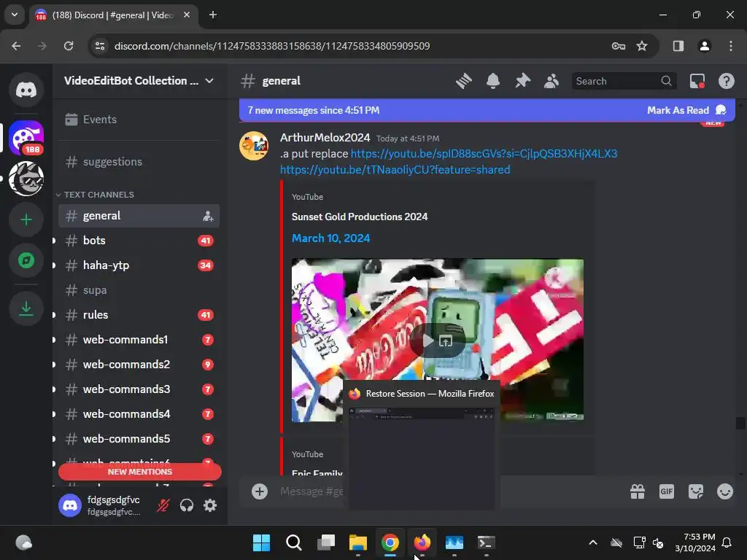Open gift Nitro icon in message bar
747x560 pixels.
coord(638,491)
